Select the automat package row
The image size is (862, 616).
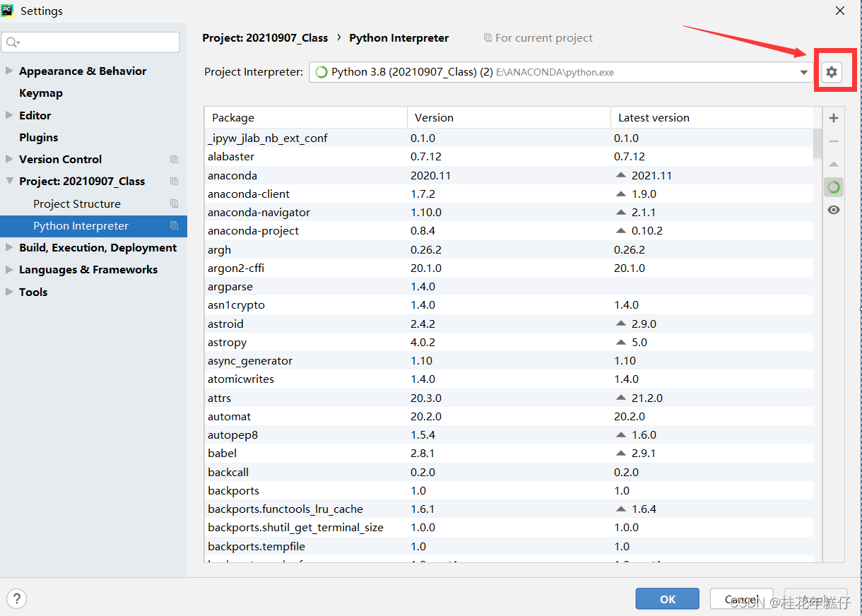(x=509, y=416)
